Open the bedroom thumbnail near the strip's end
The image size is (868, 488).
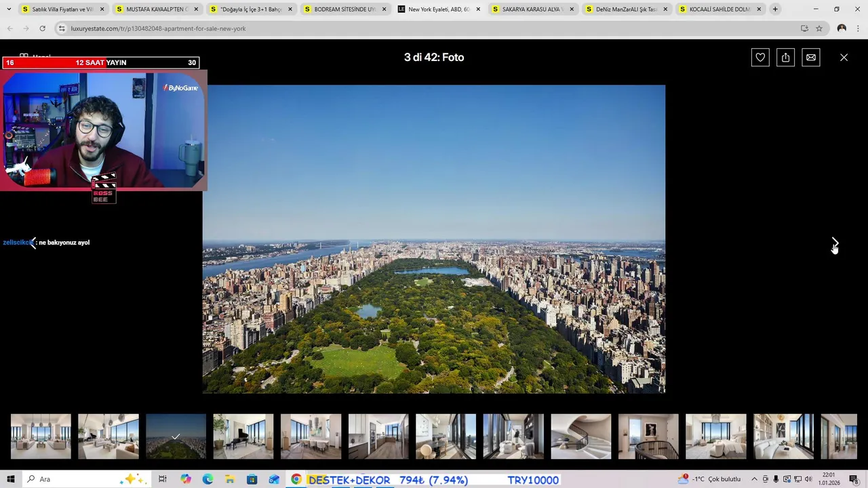(716, 436)
